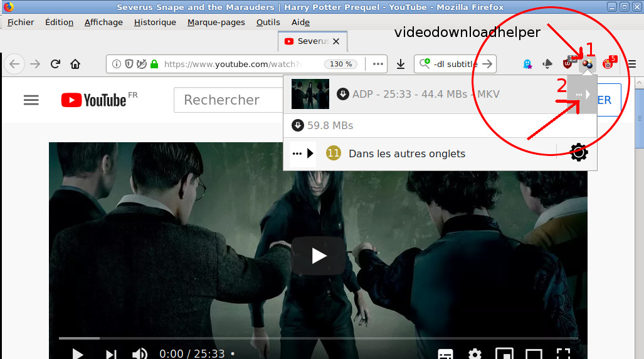Image resolution: width=644 pixels, height=359 pixels.
Task: Open the Aide menu
Action: pos(300,22)
